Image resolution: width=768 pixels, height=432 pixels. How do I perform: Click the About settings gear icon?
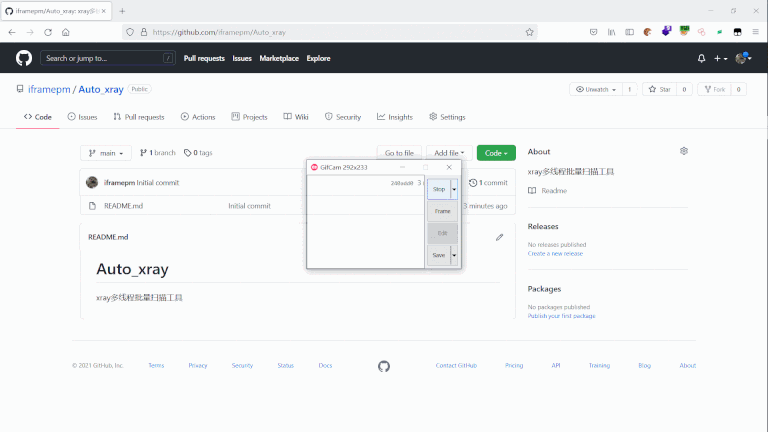click(684, 151)
